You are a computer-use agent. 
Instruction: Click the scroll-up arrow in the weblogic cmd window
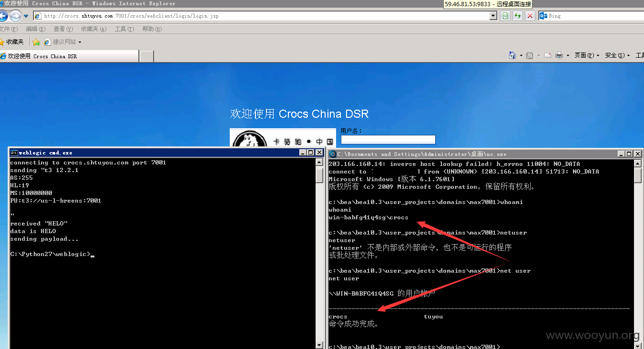319,163
